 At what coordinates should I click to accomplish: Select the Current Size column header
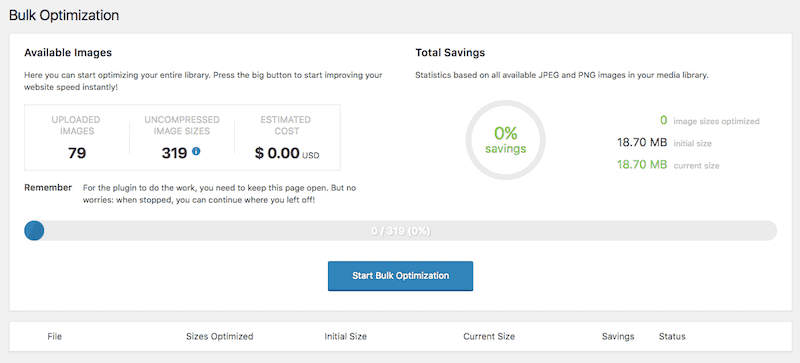pyautogui.click(x=489, y=336)
